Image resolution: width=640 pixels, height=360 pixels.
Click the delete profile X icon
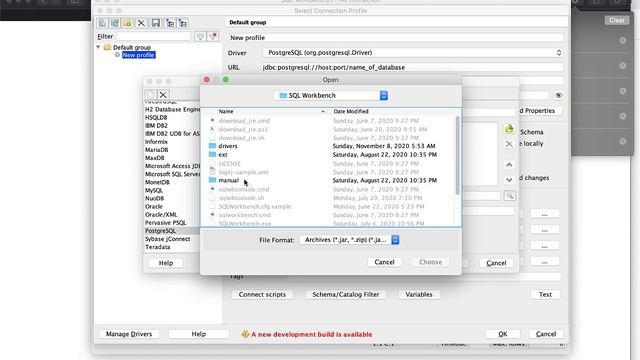(x=141, y=23)
